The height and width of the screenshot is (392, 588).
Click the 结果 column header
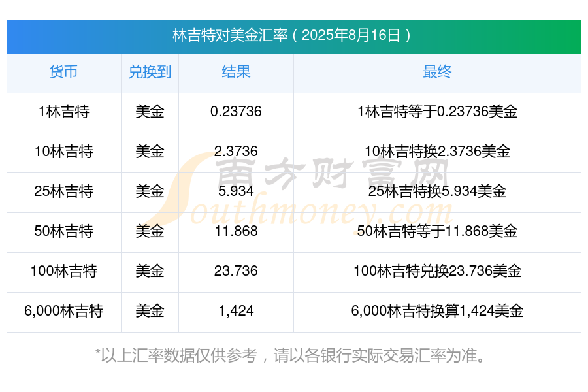pos(237,72)
